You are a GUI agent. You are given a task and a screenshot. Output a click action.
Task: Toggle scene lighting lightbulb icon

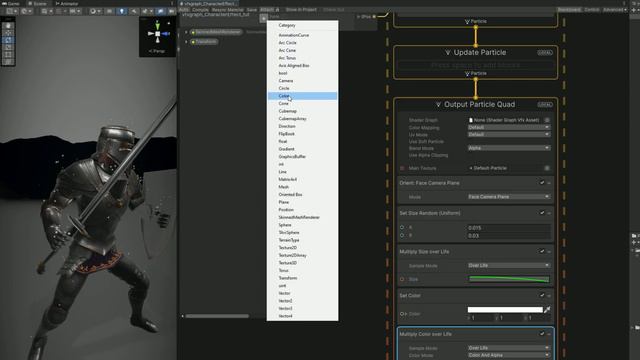coord(122,11)
